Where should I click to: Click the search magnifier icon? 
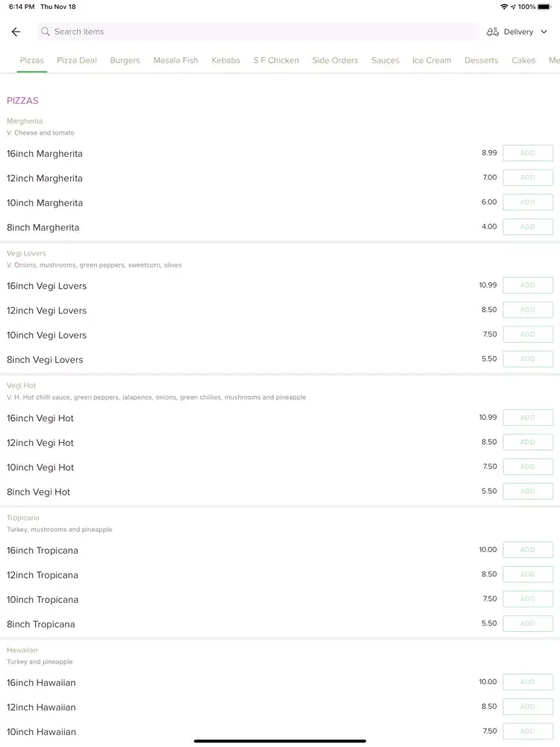coord(46,31)
